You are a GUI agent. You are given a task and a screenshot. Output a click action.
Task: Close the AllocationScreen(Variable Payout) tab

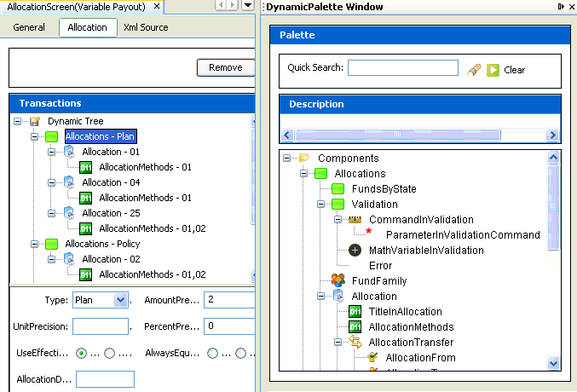coord(157,6)
